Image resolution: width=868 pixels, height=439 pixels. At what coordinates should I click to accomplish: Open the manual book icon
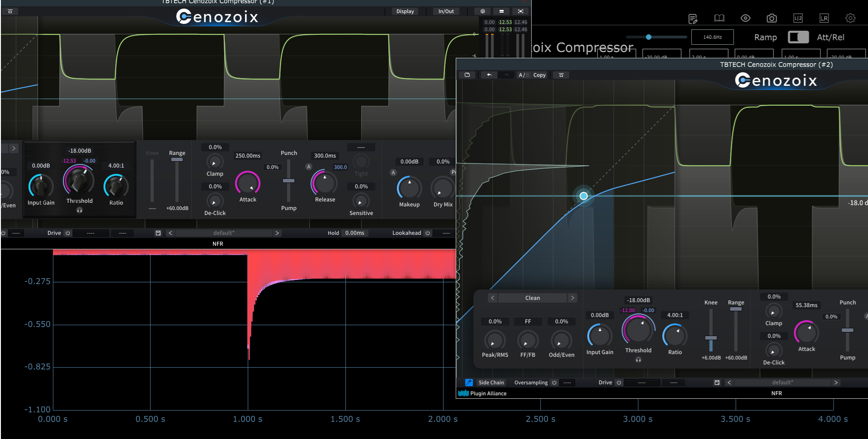pos(719,18)
